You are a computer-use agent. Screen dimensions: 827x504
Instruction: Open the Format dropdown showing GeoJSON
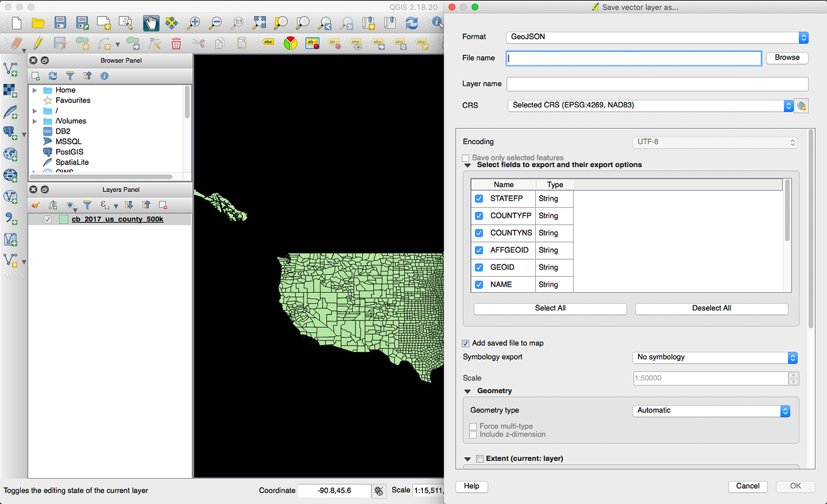coord(656,37)
